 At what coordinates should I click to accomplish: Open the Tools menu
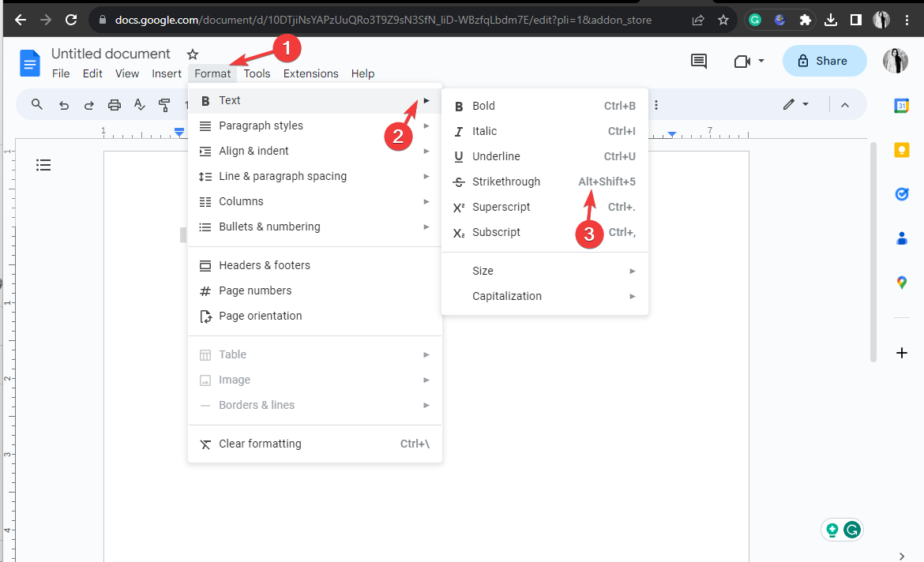(x=256, y=73)
